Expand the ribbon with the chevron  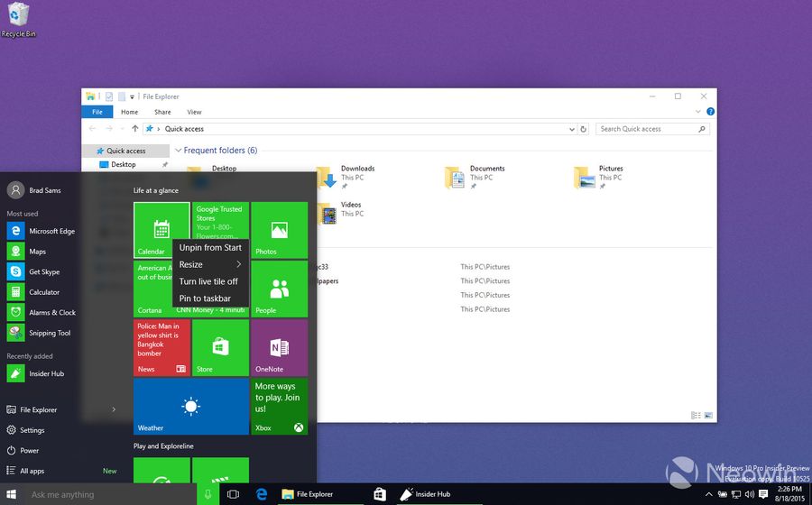(698, 112)
